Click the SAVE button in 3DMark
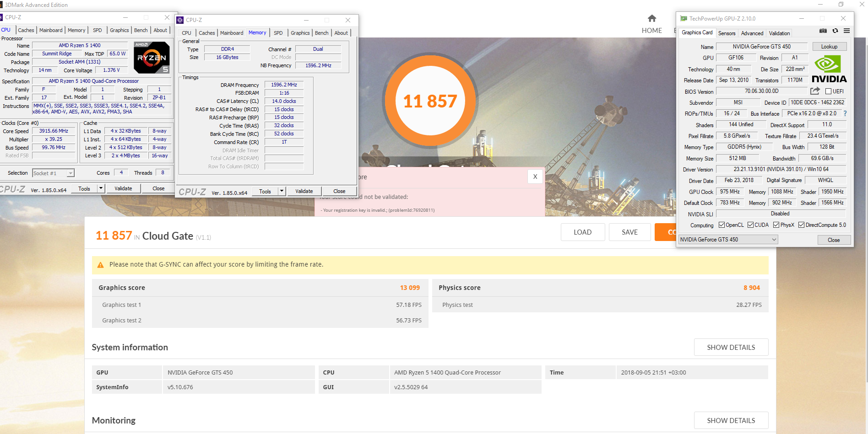The height and width of the screenshot is (434, 868). [629, 232]
